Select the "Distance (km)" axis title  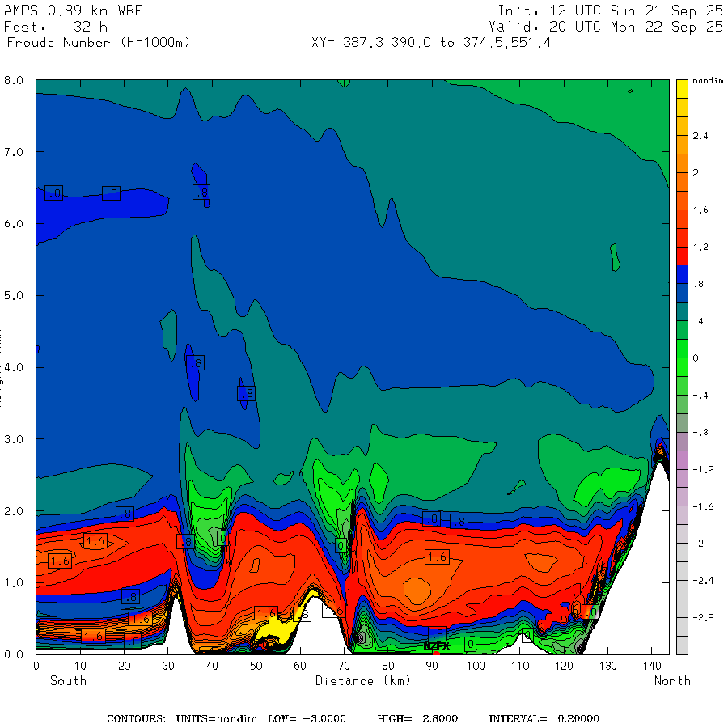[363, 681]
